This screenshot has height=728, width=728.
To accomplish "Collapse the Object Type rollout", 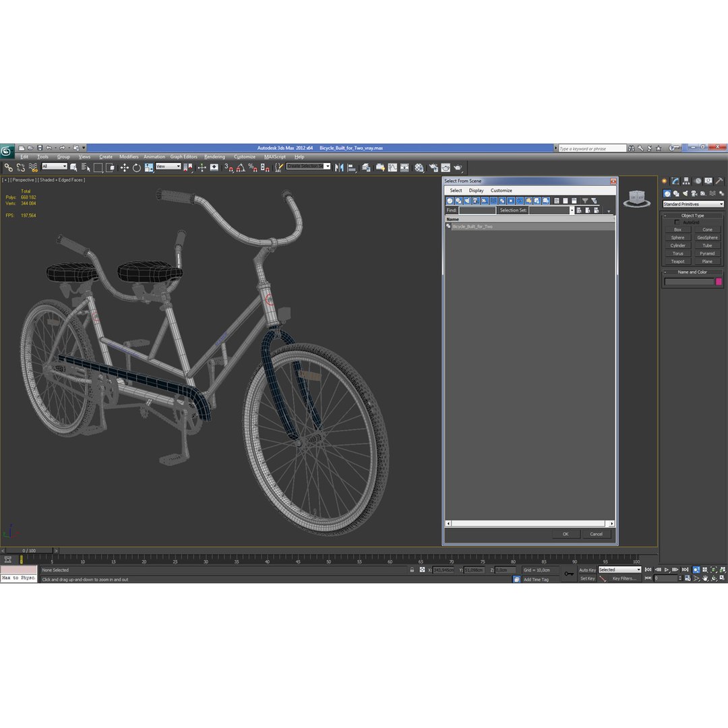I will click(x=692, y=216).
